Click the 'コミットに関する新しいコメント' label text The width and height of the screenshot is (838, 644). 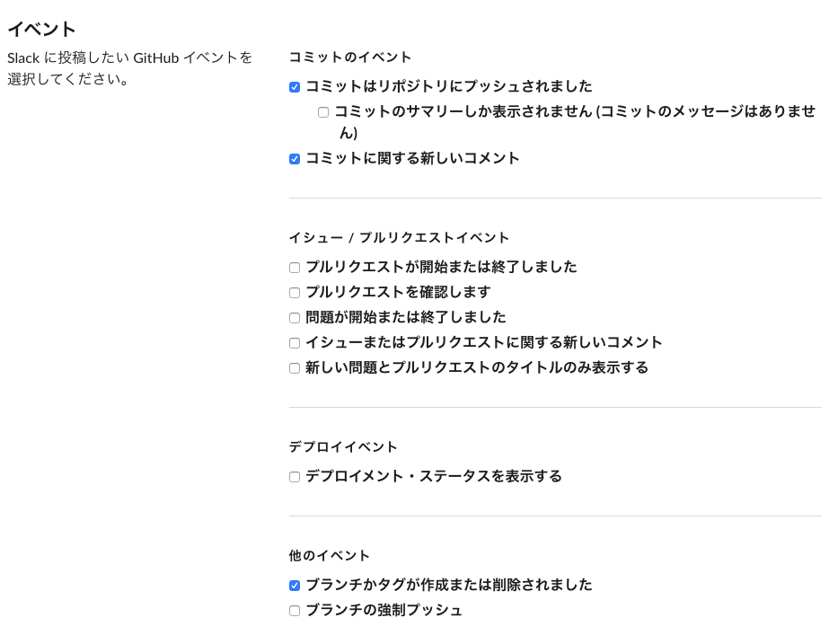click(x=412, y=158)
